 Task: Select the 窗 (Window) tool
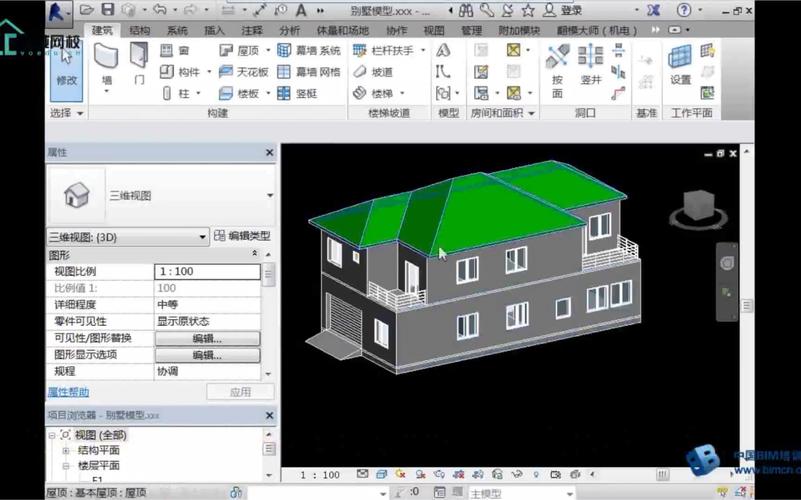(x=175, y=50)
